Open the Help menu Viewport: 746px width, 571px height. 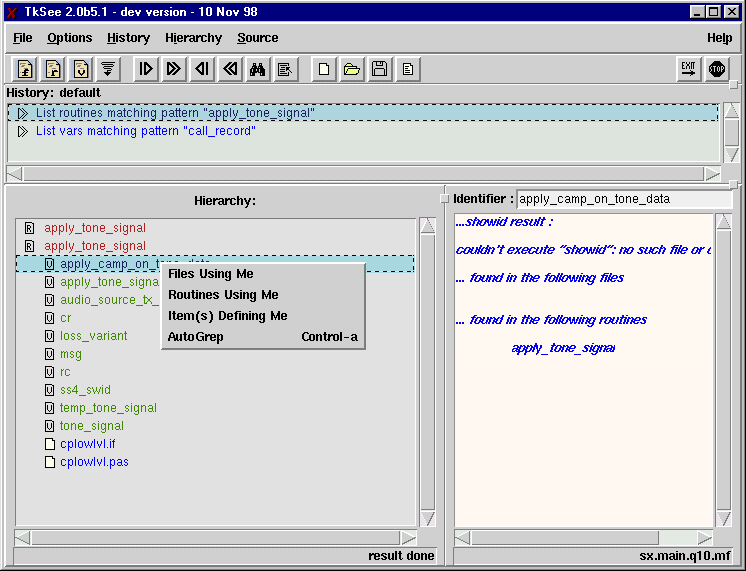719,38
